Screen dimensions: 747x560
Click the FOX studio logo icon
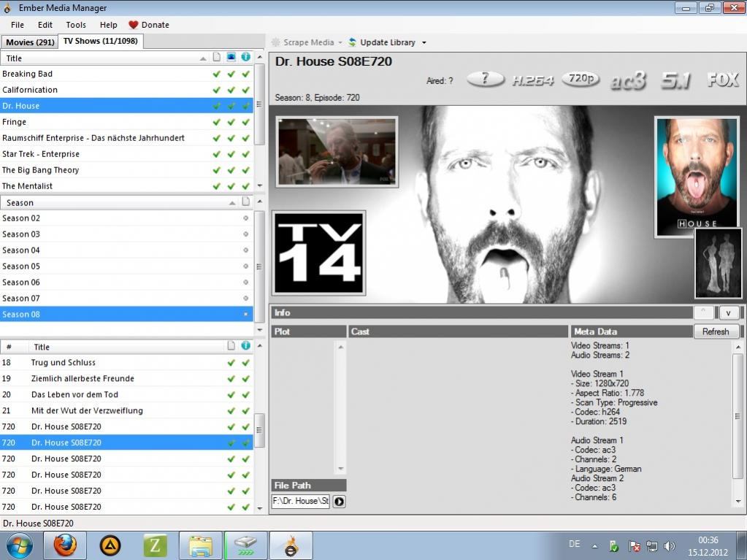(x=723, y=80)
